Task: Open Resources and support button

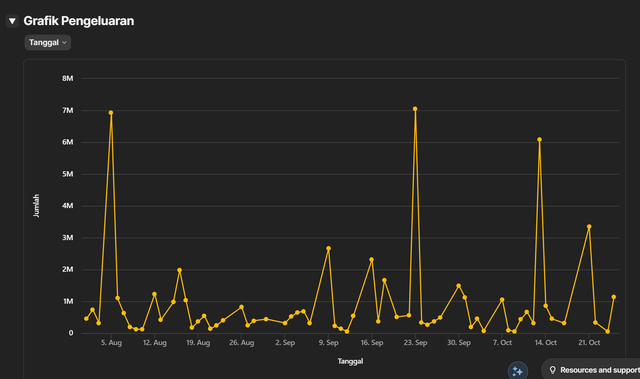Action: (591, 370)
